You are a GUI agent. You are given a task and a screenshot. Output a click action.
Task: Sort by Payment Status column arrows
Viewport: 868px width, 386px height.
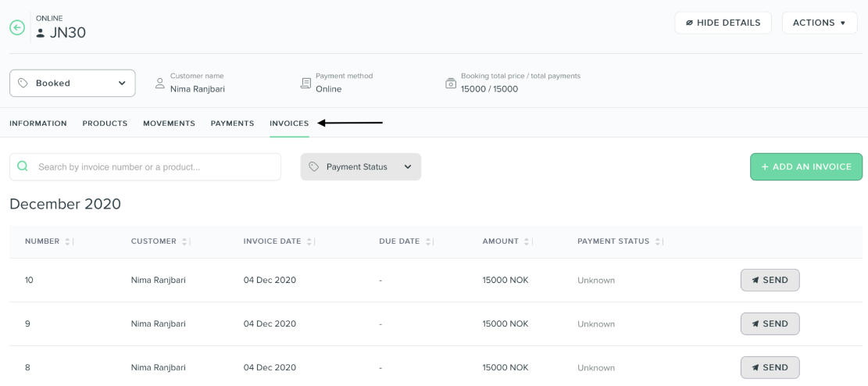(x=658, y=241)
